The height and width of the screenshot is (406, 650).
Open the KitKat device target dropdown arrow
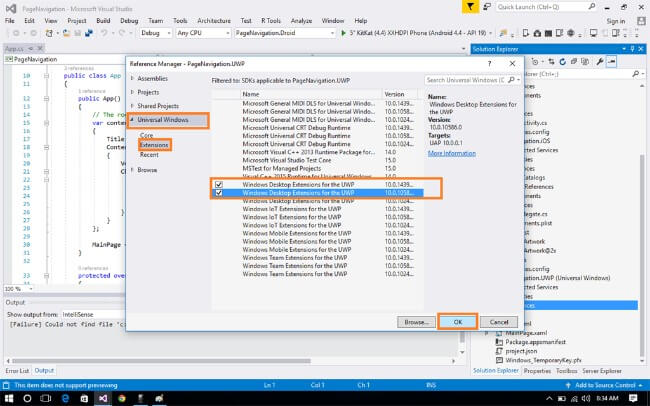pyautogui.click(x=490, y=33)
